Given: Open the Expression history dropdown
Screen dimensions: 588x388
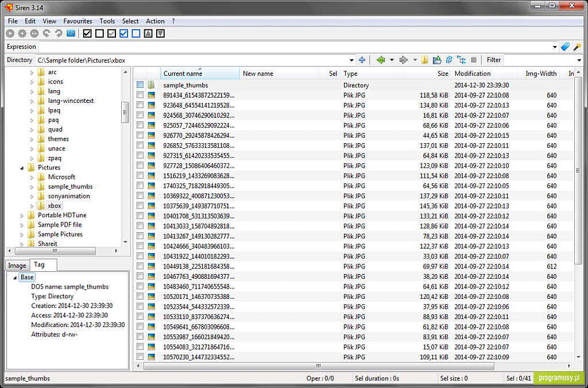Looking at the screenshot, I should 555,47.
